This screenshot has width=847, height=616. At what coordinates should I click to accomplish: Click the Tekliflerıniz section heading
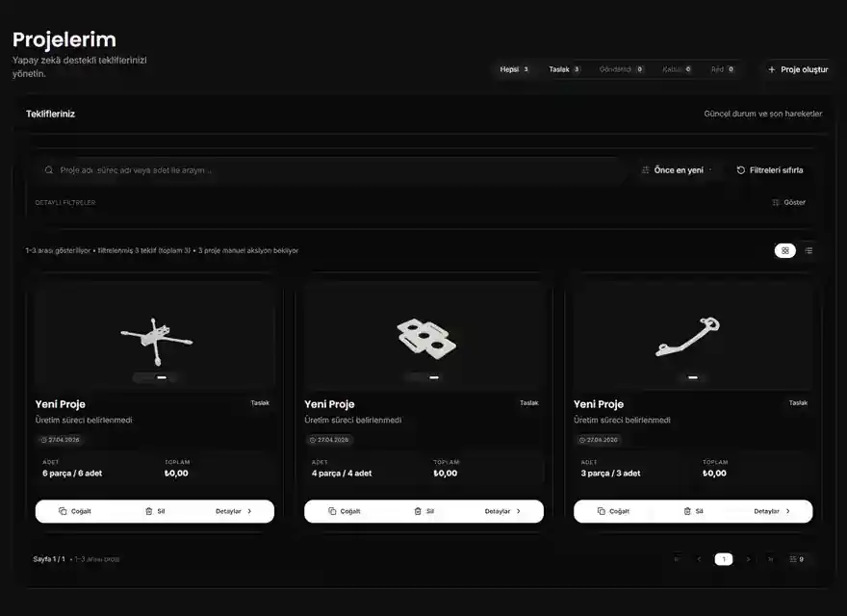pyautogui.click(x=50, y=114)
